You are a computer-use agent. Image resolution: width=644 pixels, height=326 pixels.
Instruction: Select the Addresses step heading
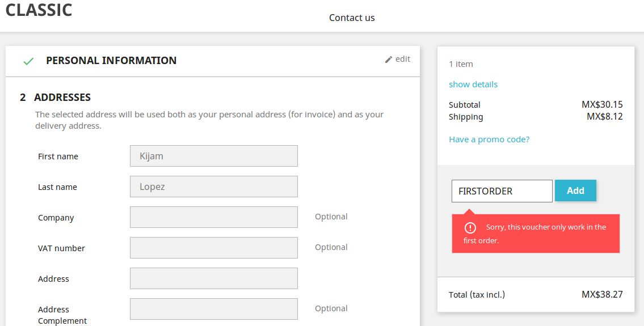click(62, 98)
